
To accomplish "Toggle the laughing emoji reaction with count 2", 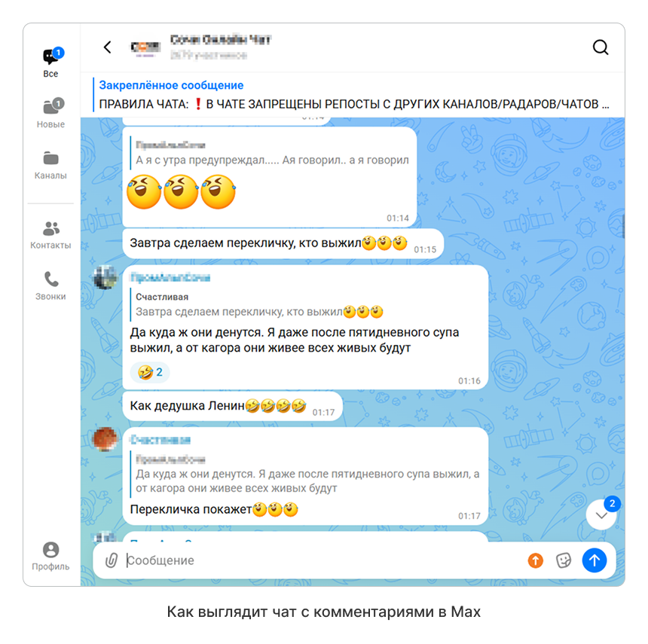I will [150, 372].
